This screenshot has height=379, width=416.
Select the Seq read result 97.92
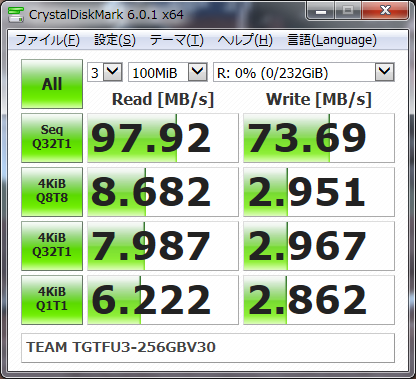coord(163,138)
